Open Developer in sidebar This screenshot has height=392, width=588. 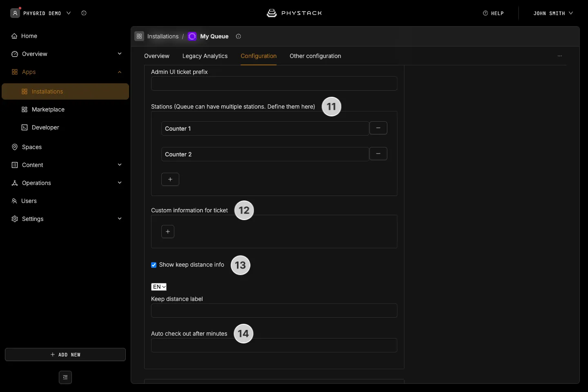click(x=65, y=127)
